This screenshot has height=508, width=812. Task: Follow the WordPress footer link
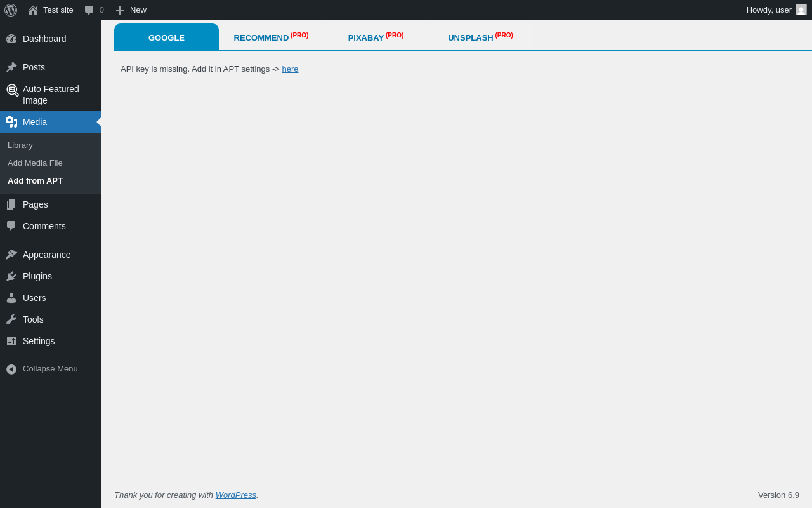click(x=236, y=495)
